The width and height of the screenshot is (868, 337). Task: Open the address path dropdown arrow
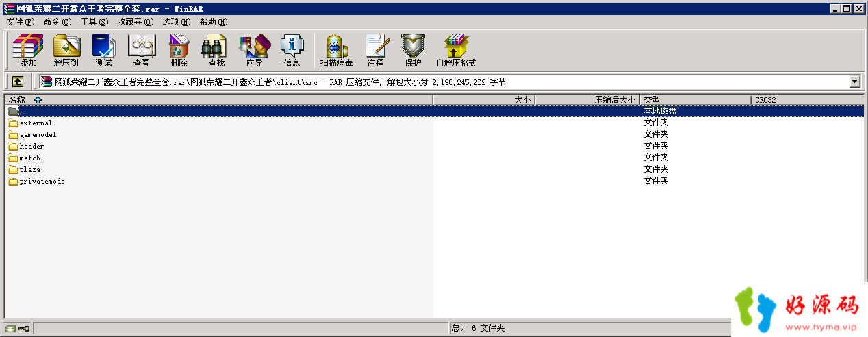point(854,82)
